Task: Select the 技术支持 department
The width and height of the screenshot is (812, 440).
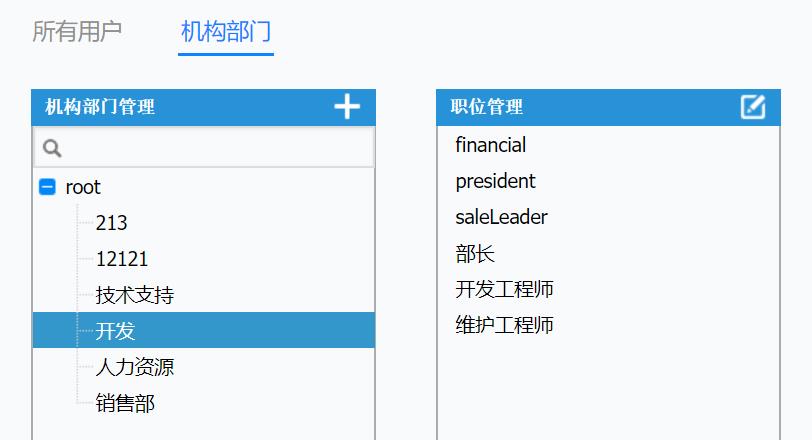Action: click(135, 295)
